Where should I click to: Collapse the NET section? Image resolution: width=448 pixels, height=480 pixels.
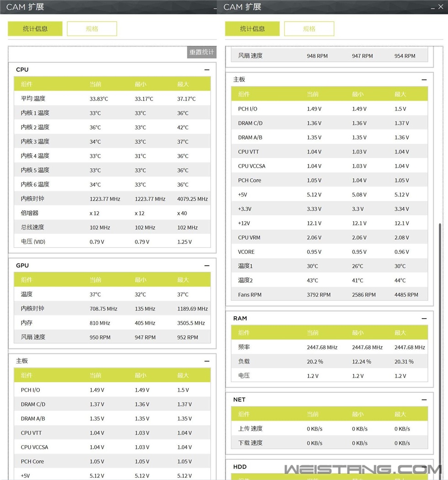coord(424,400)
